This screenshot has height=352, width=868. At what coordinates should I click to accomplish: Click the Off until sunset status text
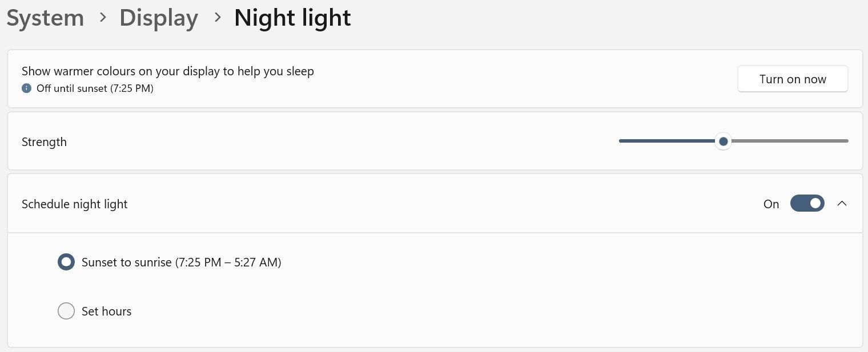pyautogui.click(x=95, y=88)
